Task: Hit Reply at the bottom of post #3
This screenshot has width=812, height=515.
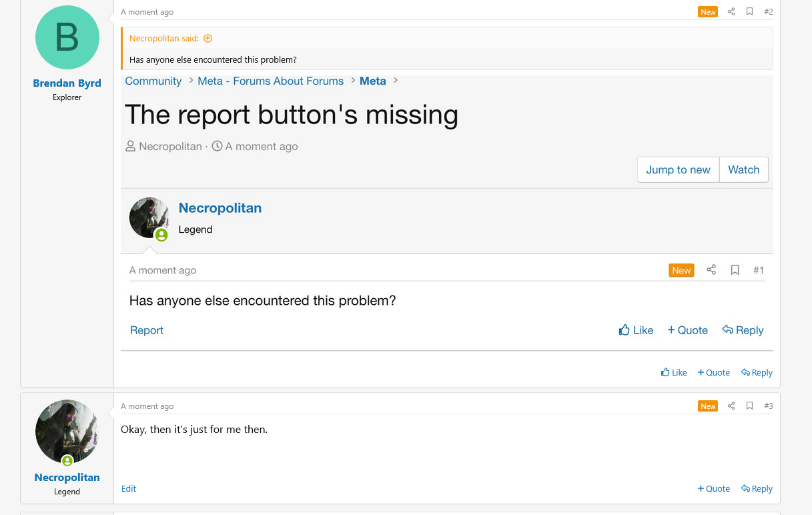Action: coord(757,489)
